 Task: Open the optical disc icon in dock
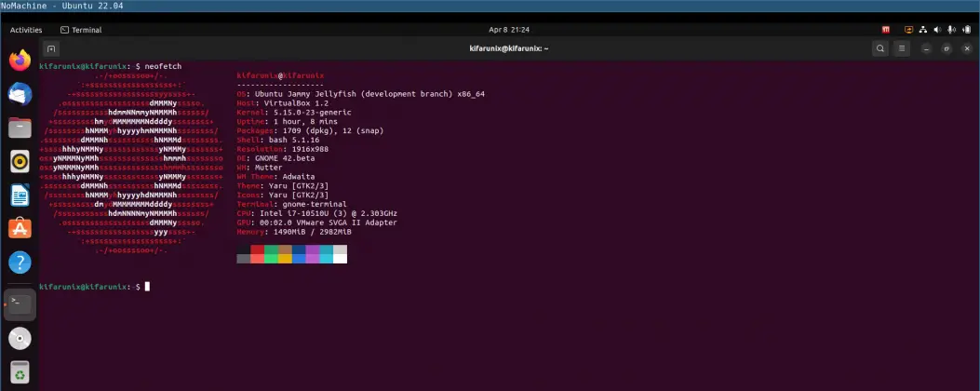coord(20,339)
